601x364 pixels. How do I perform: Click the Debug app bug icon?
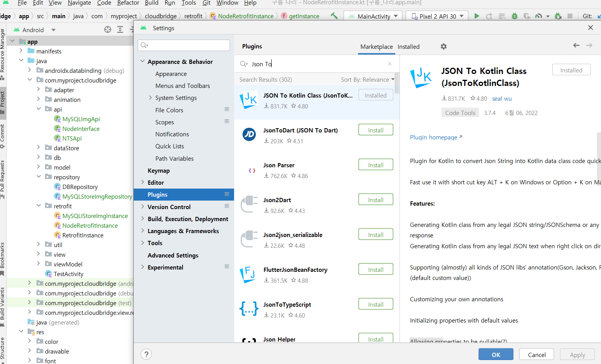515,16
